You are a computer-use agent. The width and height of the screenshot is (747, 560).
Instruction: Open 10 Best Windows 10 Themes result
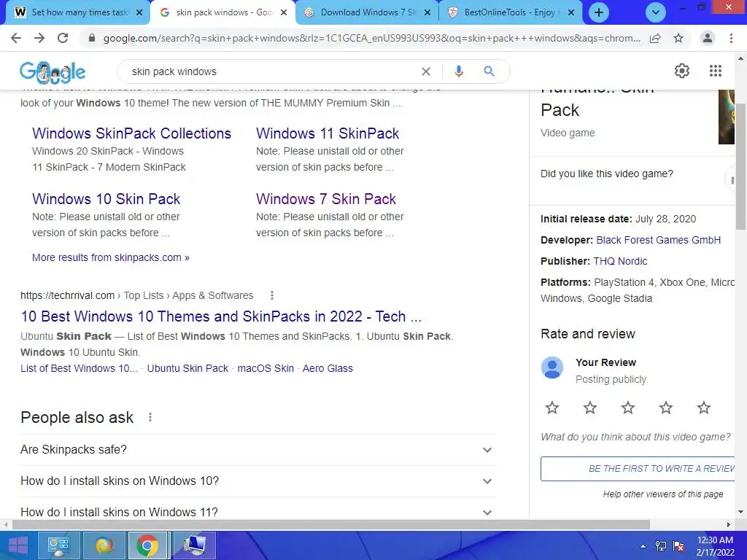click(x=221, y=316)
